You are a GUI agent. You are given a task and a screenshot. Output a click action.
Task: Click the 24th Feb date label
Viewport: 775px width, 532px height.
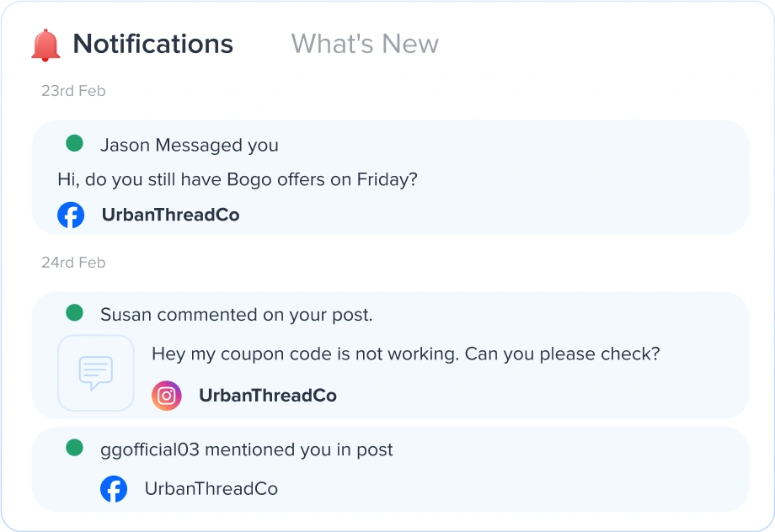(73, 263)
